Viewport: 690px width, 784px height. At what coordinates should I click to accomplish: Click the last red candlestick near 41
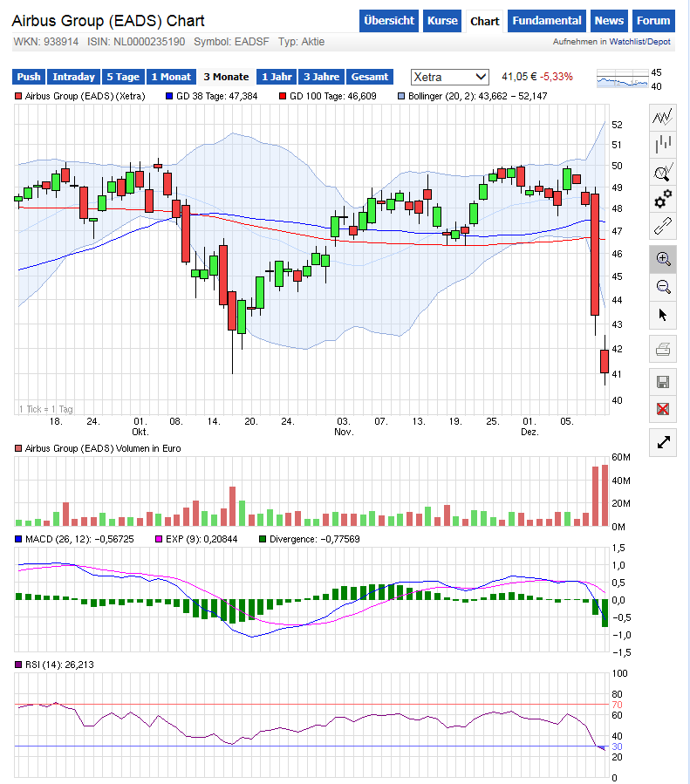(x=605, y=361)
